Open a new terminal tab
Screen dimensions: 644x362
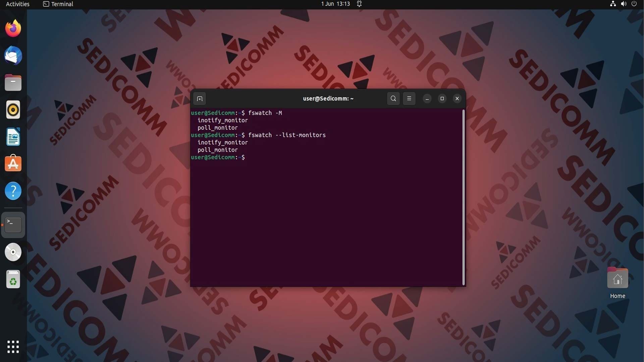coord(200,99)
